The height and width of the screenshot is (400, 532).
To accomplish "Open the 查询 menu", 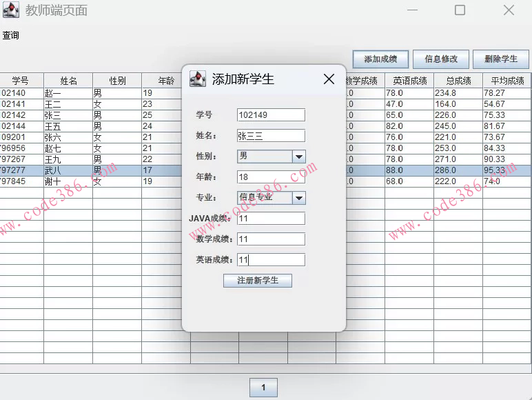I will (10, 35).
